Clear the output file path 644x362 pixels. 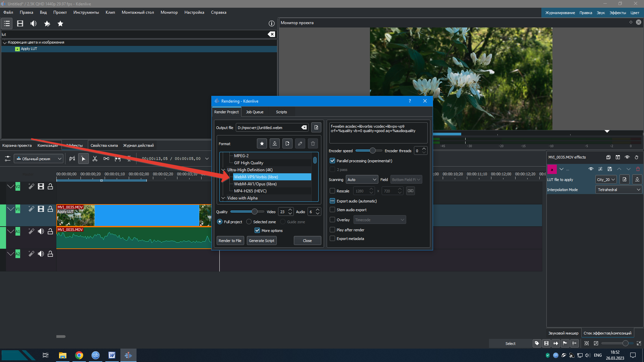(304, 127)
